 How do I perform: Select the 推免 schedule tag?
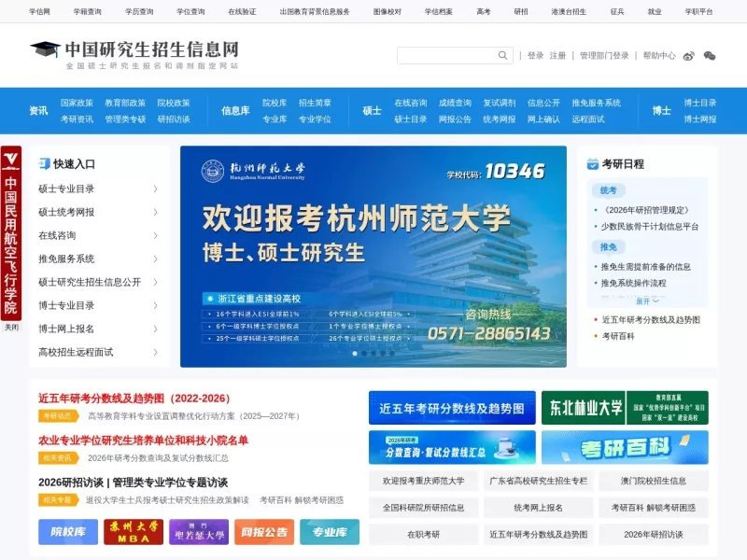[x=609, y=247]
